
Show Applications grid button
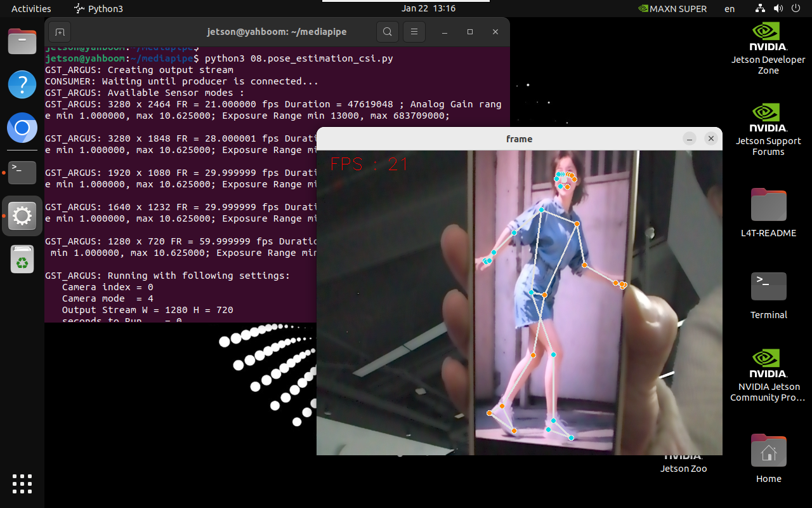point(22,484)
